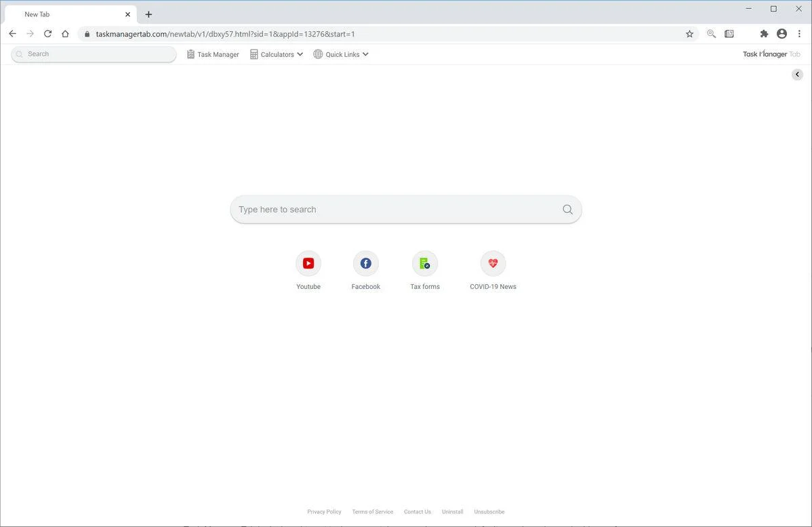Open the Chrome profile avatar

click(x=782, y=34)
